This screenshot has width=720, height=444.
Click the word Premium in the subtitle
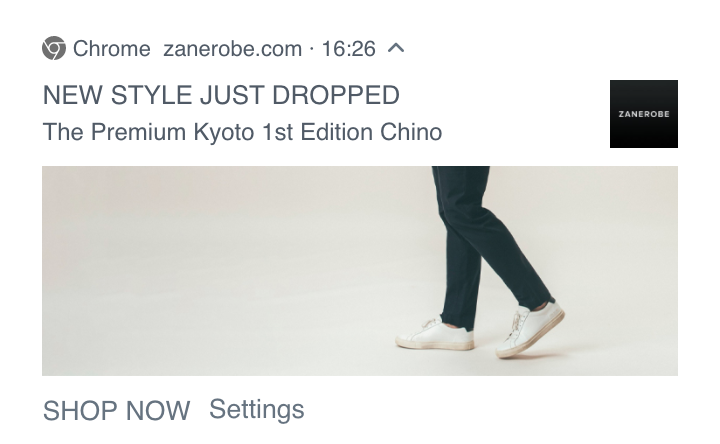(x=138, y=132)
